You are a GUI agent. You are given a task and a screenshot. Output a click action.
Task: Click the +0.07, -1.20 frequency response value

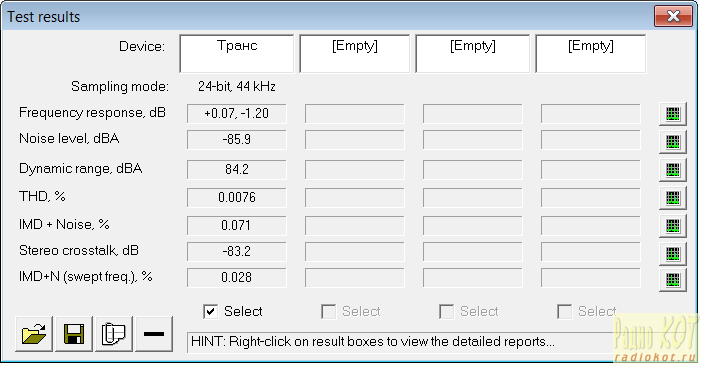(236, 114)
